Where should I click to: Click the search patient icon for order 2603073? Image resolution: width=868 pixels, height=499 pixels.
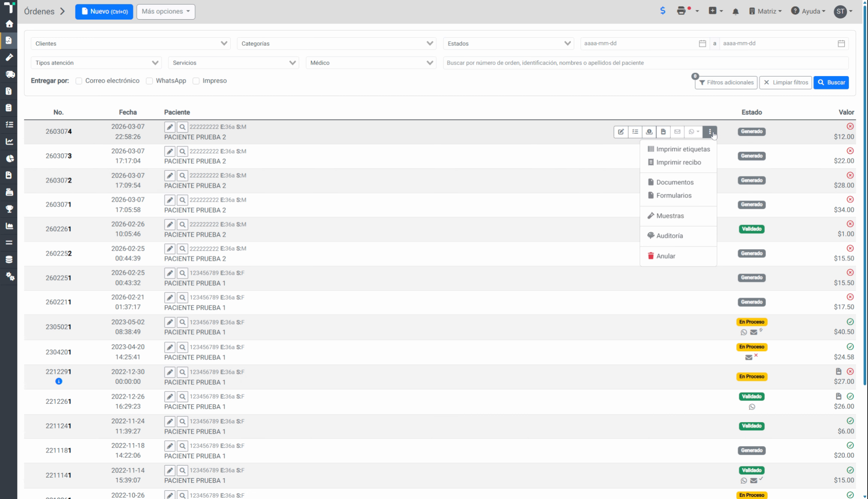coord(182,152)
